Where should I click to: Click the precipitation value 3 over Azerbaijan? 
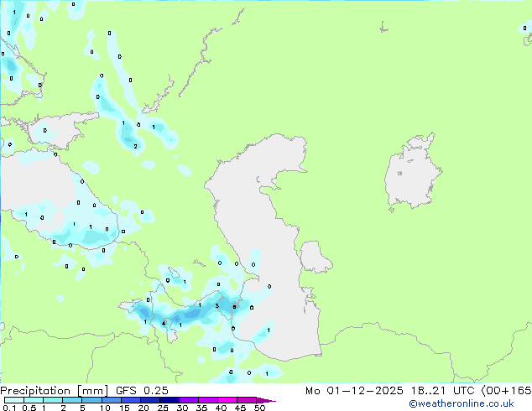pos(216,306)
